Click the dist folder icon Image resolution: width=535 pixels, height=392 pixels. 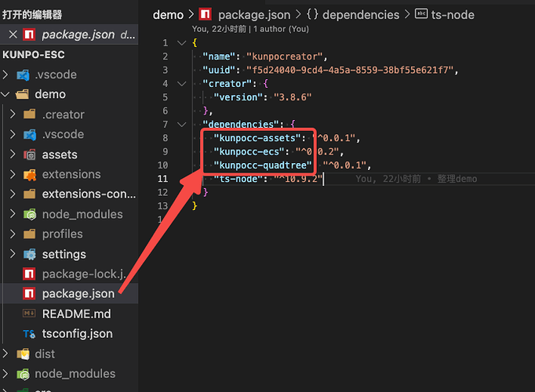(x=24, y=354)
